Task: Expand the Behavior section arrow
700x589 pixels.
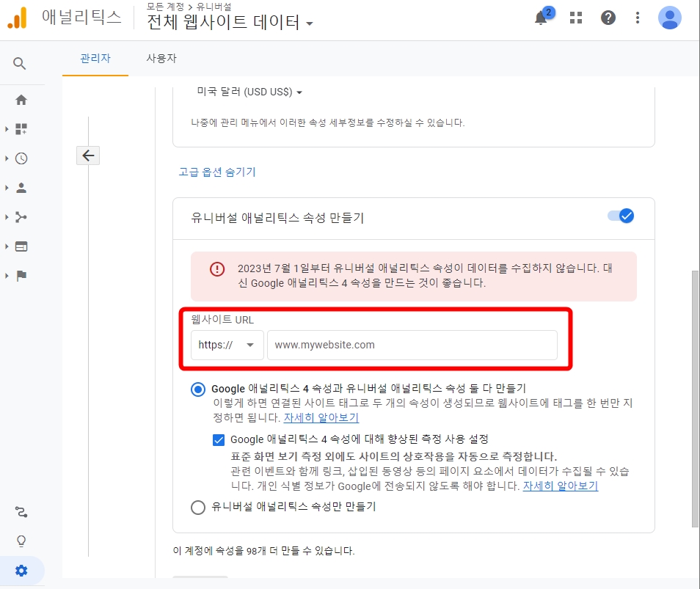Action: point(7,246)
